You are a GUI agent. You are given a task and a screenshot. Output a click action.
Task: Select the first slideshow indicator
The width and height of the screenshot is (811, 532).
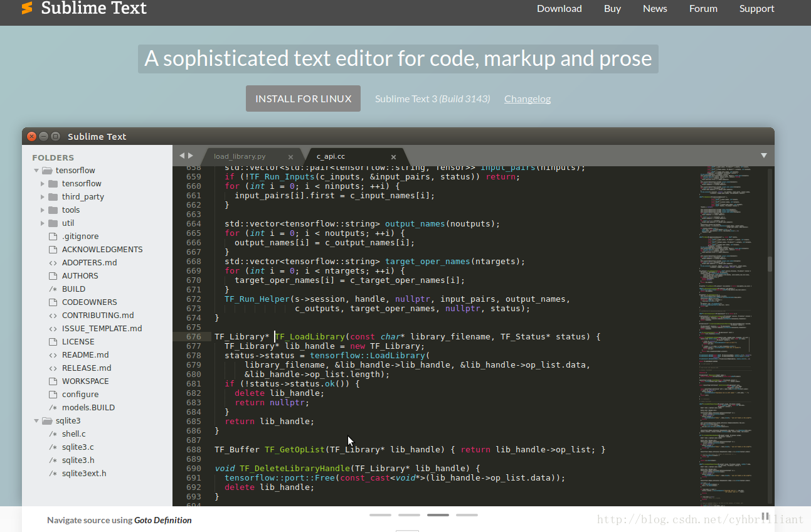tap(380, 515)
